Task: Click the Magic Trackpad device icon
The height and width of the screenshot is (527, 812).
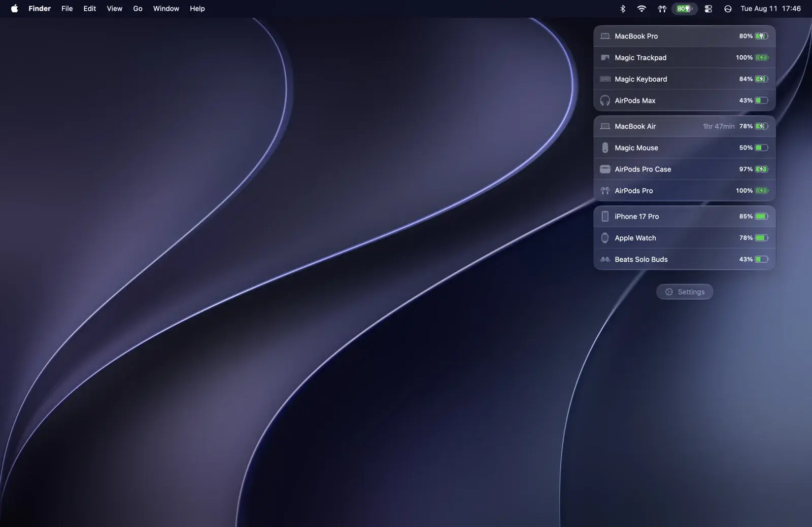Action: (x=605, y=57)
